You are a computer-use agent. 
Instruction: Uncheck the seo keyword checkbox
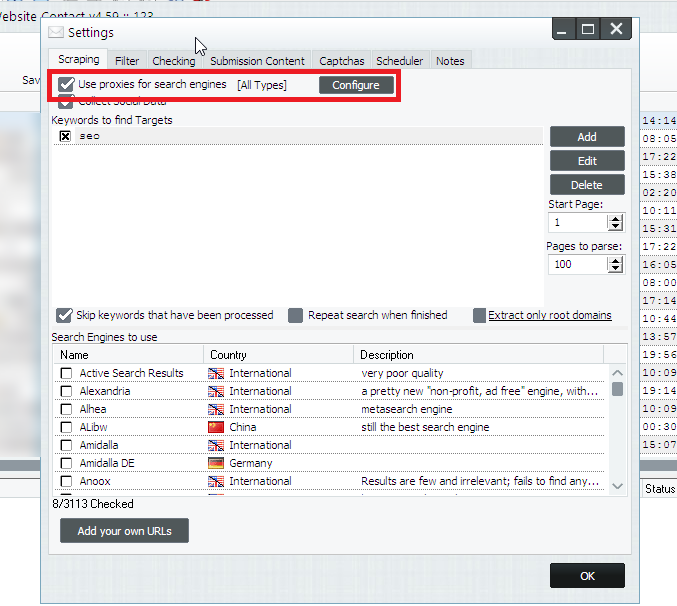pos(65,136)
